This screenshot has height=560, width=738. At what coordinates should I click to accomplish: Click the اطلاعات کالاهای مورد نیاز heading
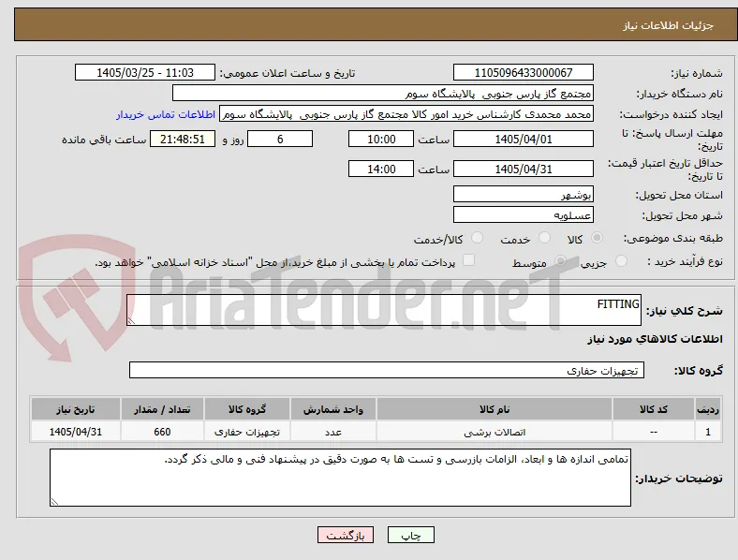pos(655,339)
